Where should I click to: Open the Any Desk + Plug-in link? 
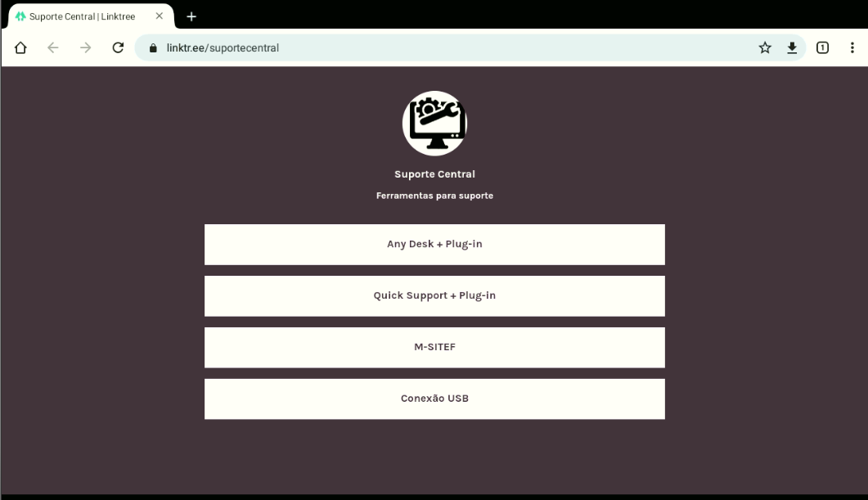434,244
